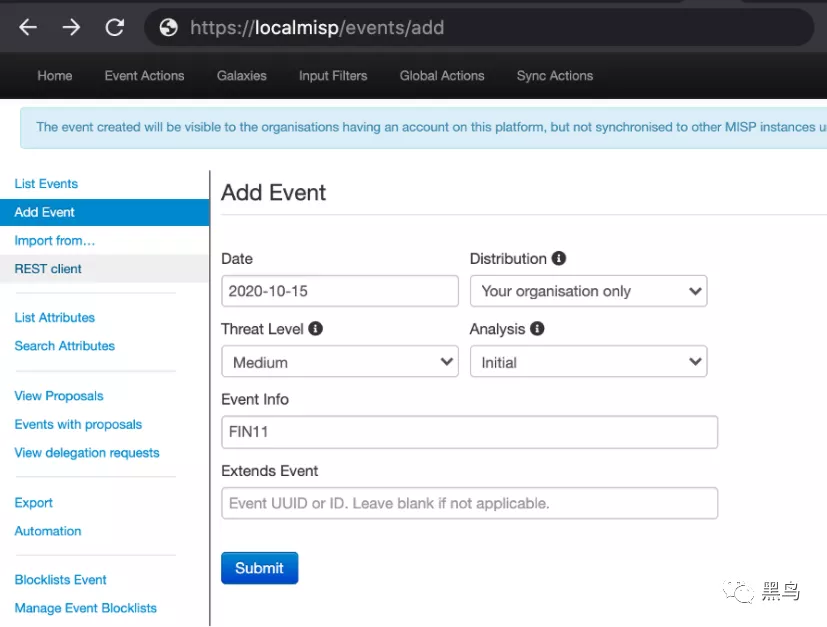Click the Distribution info icon
827x627 pixels.
559,258
